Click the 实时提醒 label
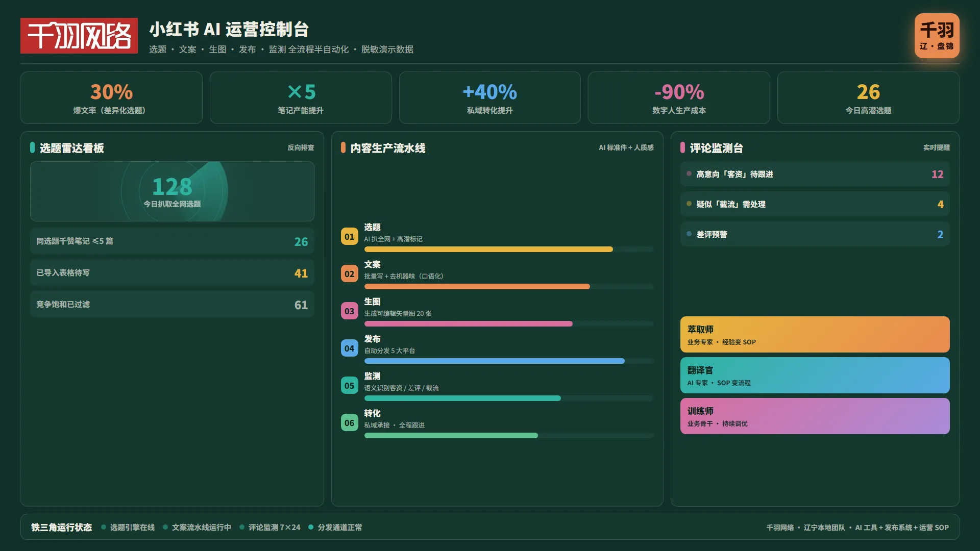The image size is (980, 551). [x=937, y=147]
